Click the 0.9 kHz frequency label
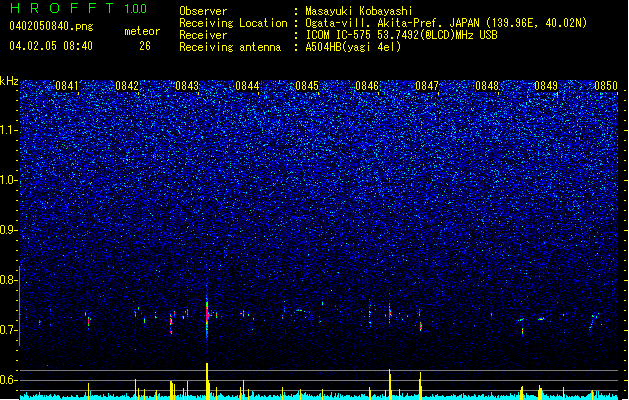 8,230
